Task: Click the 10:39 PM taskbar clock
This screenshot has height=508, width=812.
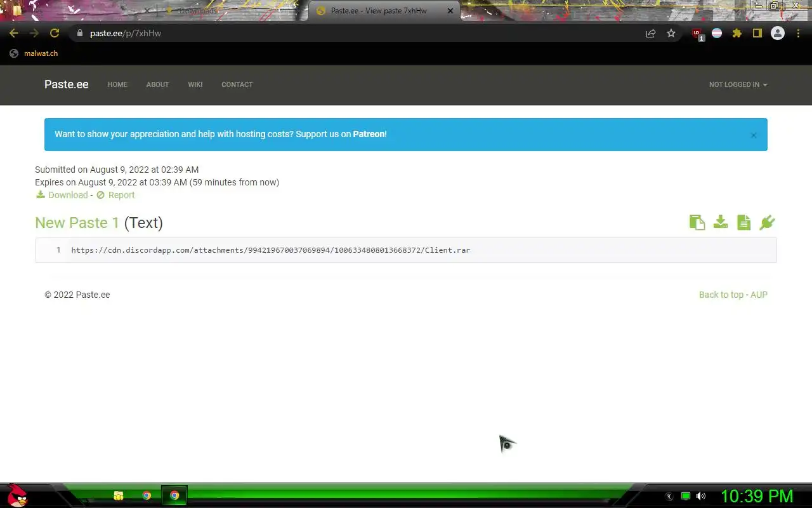Action: pos(757,496)
